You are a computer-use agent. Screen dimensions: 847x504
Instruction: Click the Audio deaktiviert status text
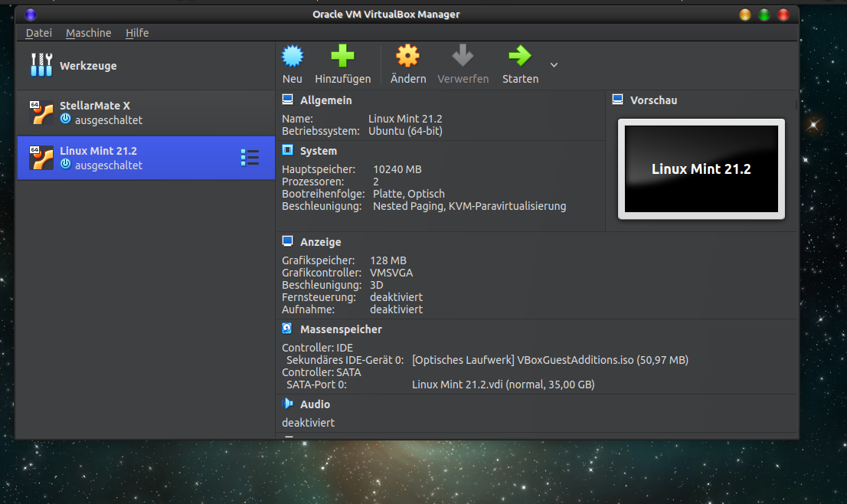[x=308, y=423]
